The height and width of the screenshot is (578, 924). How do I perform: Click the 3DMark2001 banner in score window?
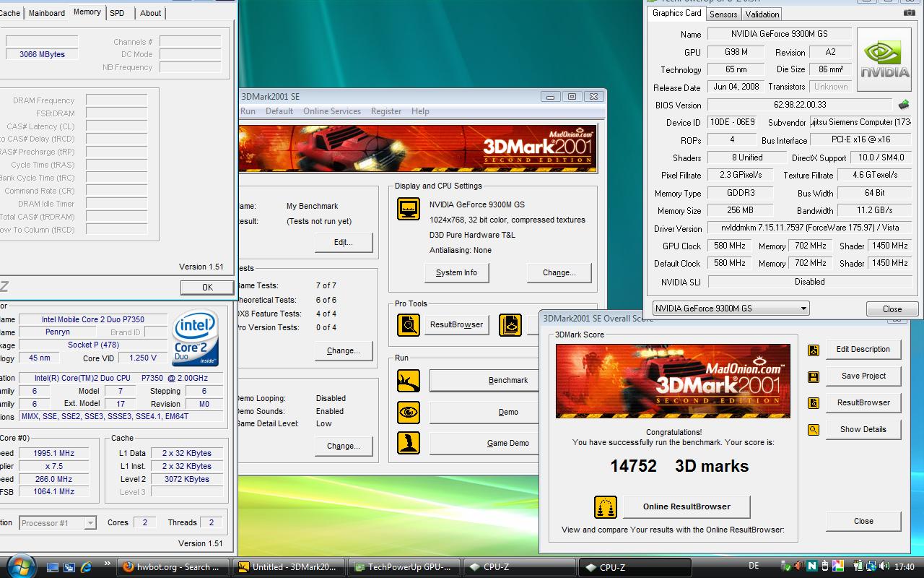673,381
